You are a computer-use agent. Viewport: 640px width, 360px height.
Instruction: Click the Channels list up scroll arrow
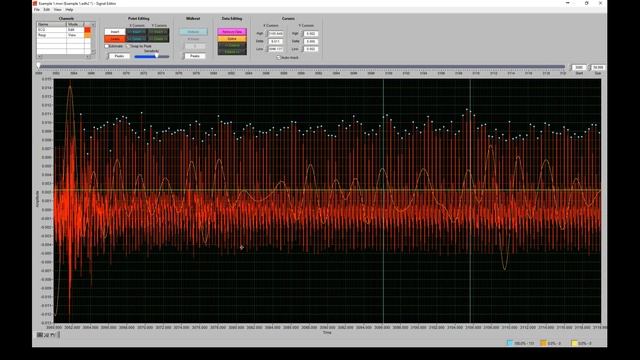[x=93, y=24]
